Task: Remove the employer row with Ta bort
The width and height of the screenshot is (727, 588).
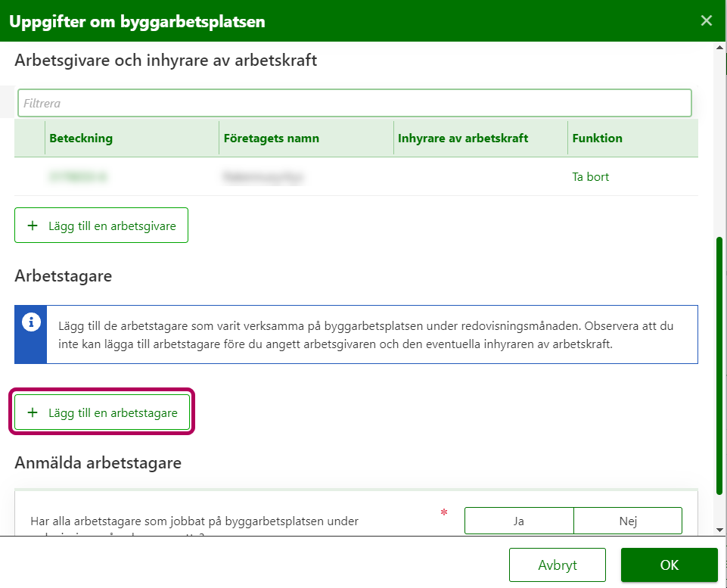Action: point(591,177)
